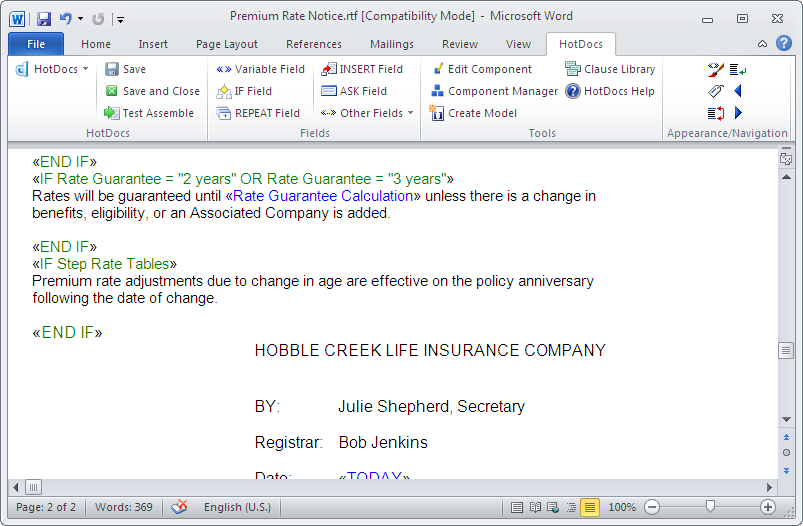Click the vertical scrollbar down arrow
Viewport: 803px width, 526px height.
tap(786, 419)
